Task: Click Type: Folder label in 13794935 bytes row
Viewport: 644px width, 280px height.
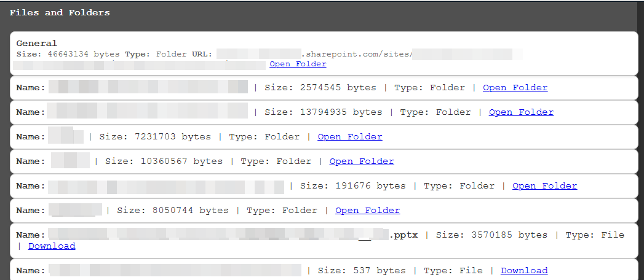Action: click(435, 112)
